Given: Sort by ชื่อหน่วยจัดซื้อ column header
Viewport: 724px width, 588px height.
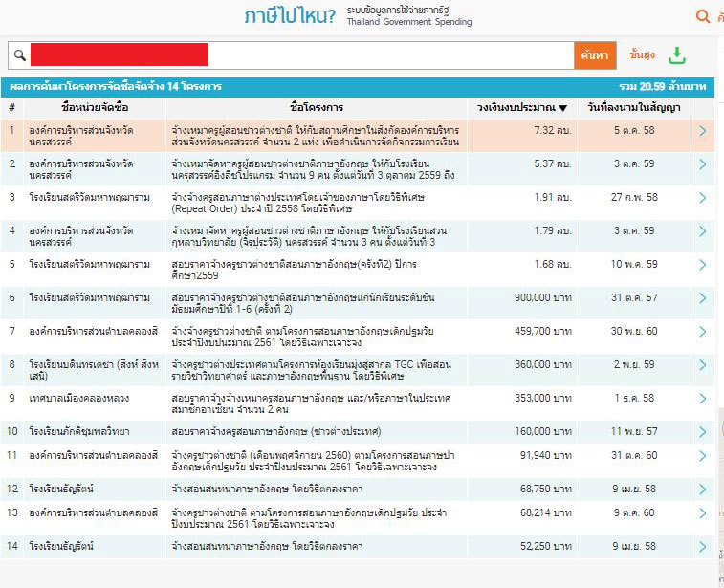Looking at the screenshot, I should [x=93, y=108].
